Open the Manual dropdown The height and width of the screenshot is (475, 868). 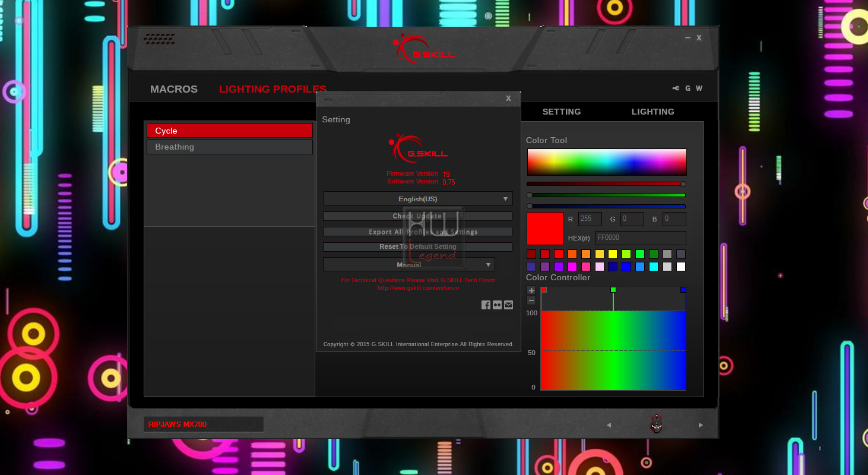pyautogui.click(x=409, y=265)
